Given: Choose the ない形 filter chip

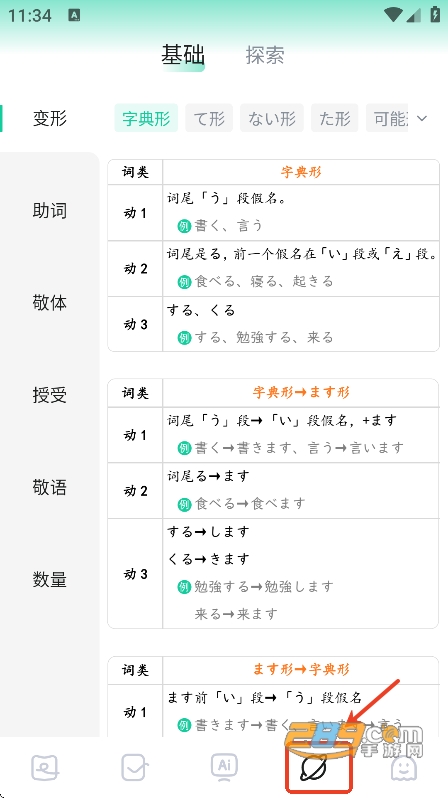Looking at the screenshot, I should (272, 118).
